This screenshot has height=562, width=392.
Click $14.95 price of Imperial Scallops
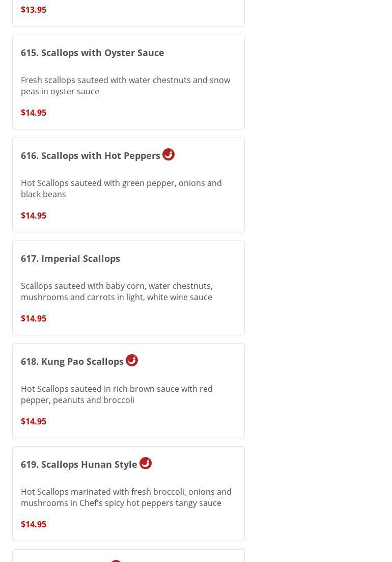(34, 318)
